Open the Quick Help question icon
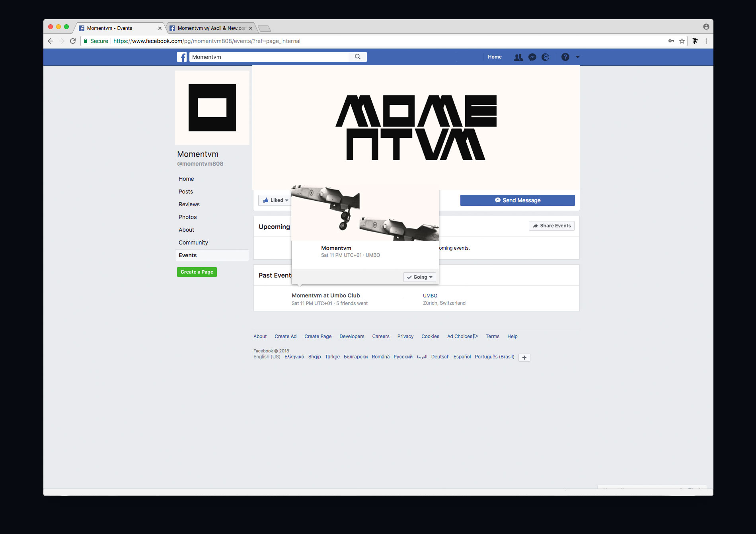This screenshot has width=756, height=534. [x=565, y=57]
